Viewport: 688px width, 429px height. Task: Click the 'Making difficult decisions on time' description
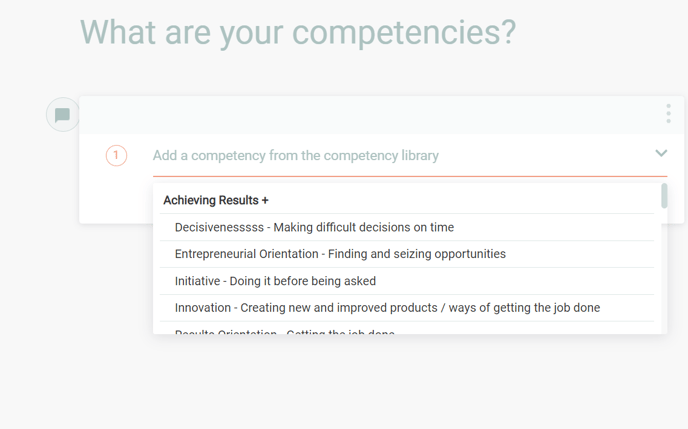(363, 227)
